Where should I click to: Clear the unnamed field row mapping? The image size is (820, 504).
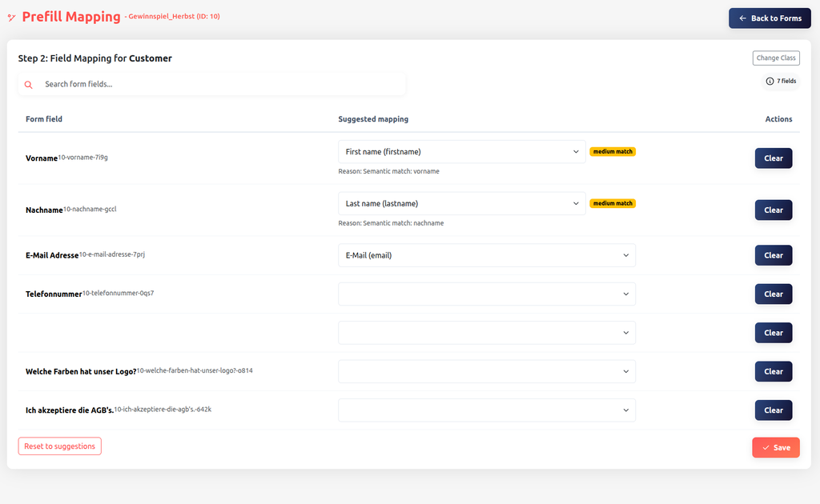pyautogui.click(x=774, y=333)
